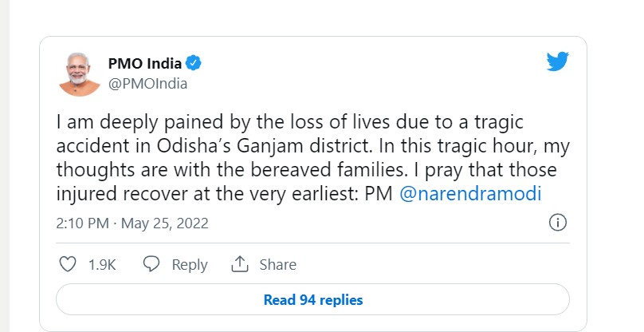
Task: Click the Twitter bird logo
Action: (556, 61)
